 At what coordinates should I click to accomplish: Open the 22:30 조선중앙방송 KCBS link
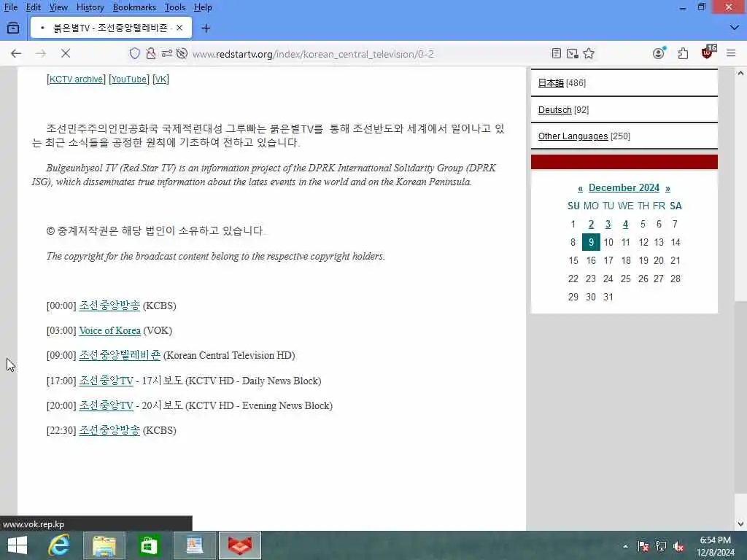coord(109,430)
